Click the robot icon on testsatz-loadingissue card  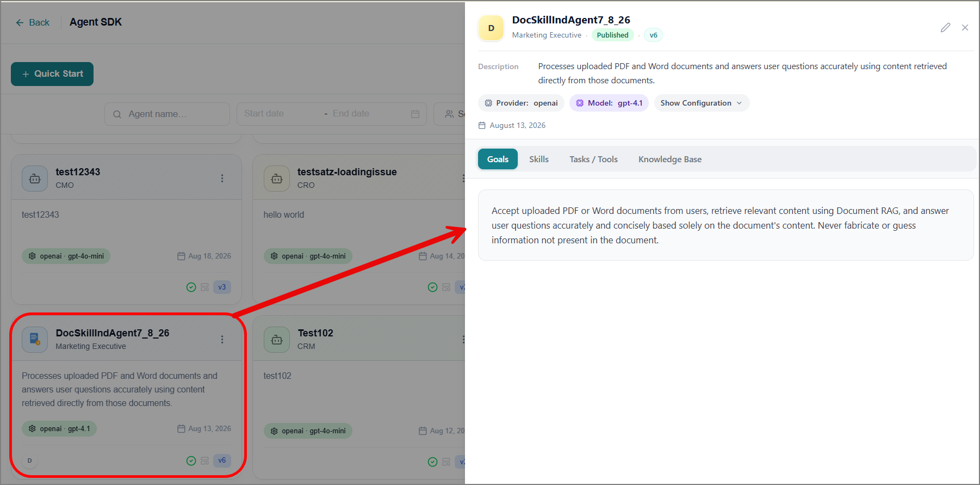click(277, 178)
